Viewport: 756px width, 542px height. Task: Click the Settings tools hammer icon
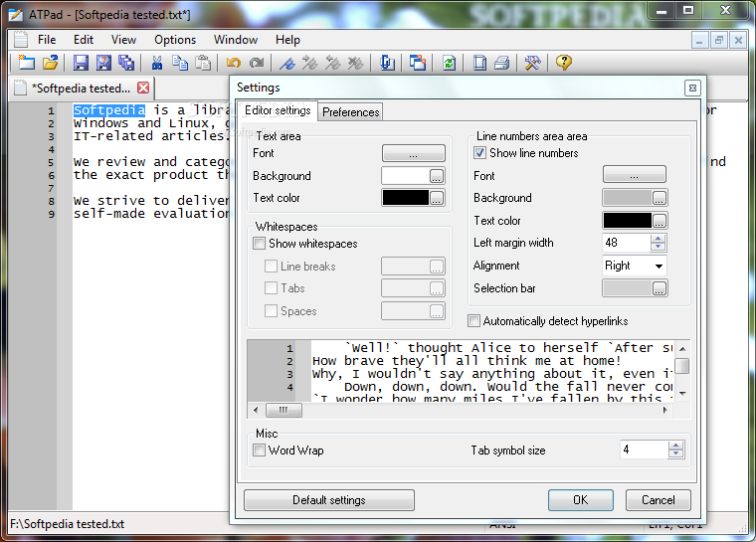point(533,63)
